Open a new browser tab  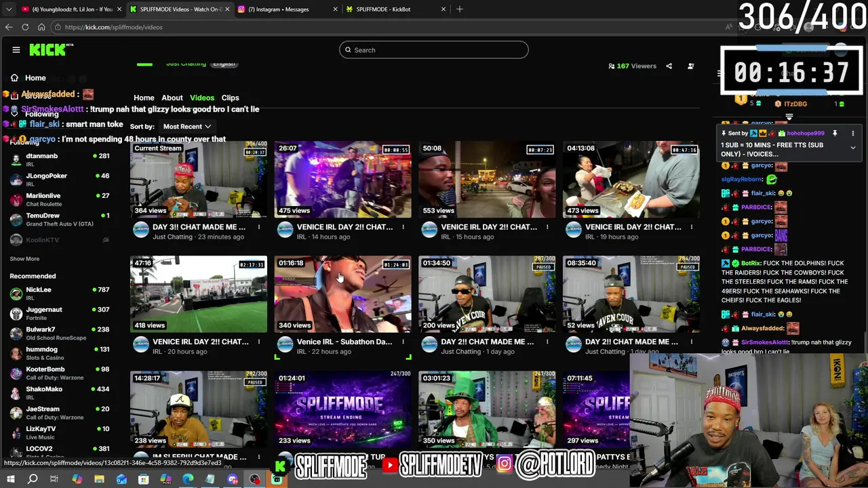coord(460,9)
